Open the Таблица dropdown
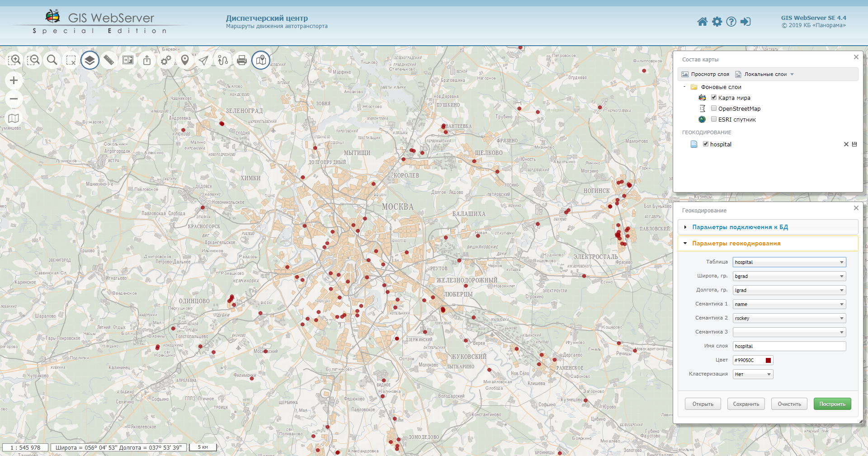Screen dimensions: 868x456 tap(789, 262)
